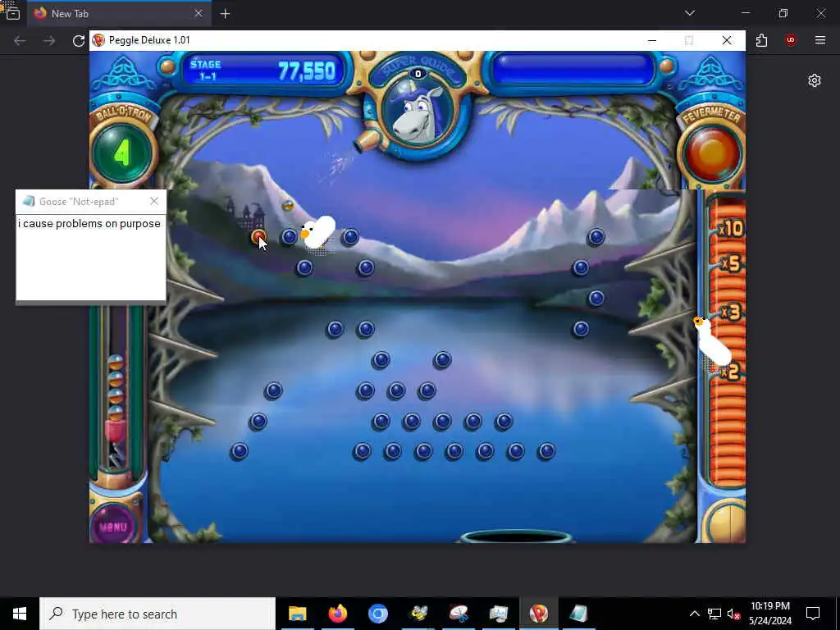This screenshot has height=630, width=840.
Task: Click the Stage 1-1 label
Action: click(206, 71)
